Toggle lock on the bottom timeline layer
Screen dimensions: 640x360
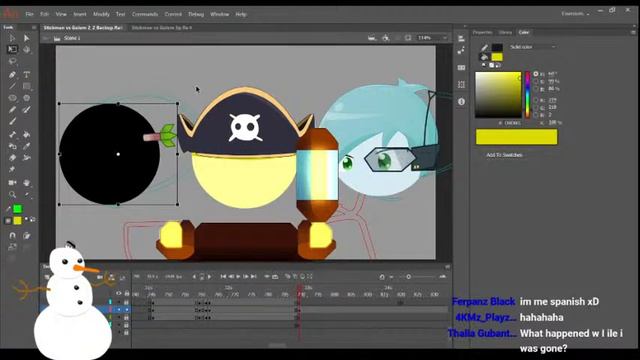[127, 333]
